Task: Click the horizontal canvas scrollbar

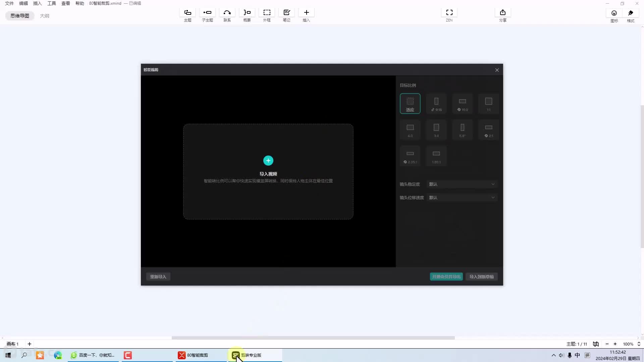Action: (313, 338)
